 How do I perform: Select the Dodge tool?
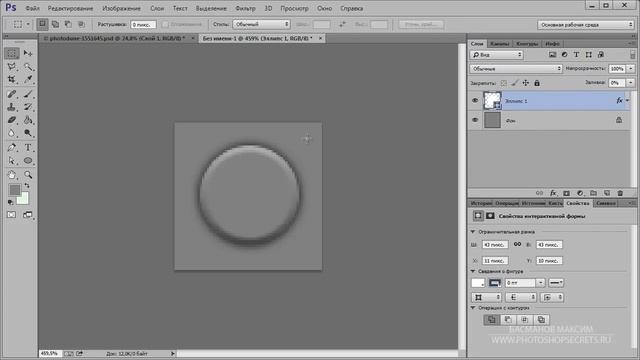point(28,133)
